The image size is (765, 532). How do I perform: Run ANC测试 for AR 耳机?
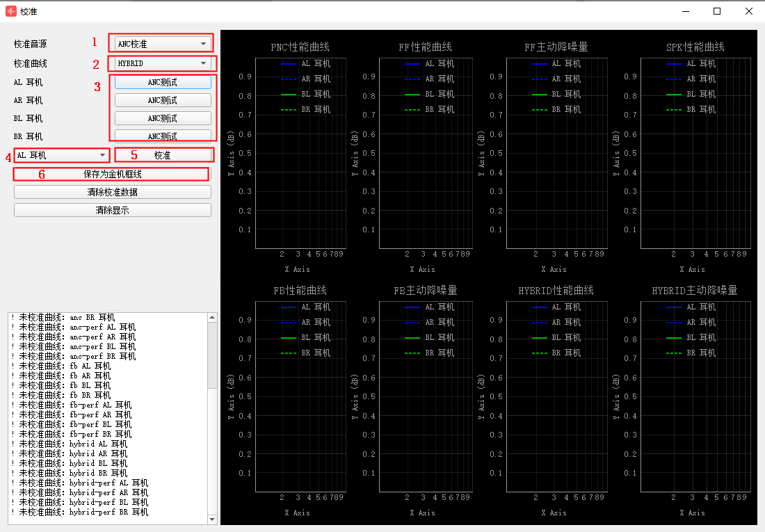[x=163, y=100]
